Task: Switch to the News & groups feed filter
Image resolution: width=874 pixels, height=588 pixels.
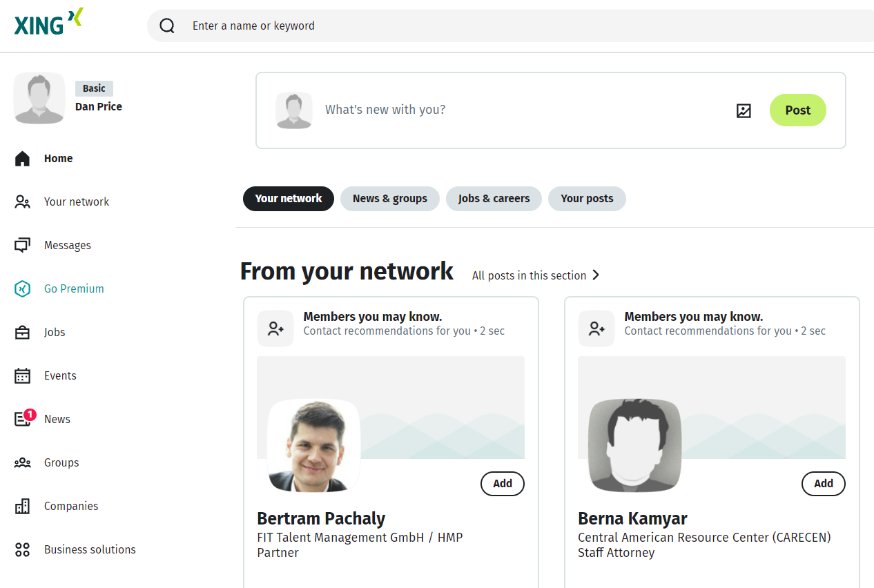Action: (389, 198)
